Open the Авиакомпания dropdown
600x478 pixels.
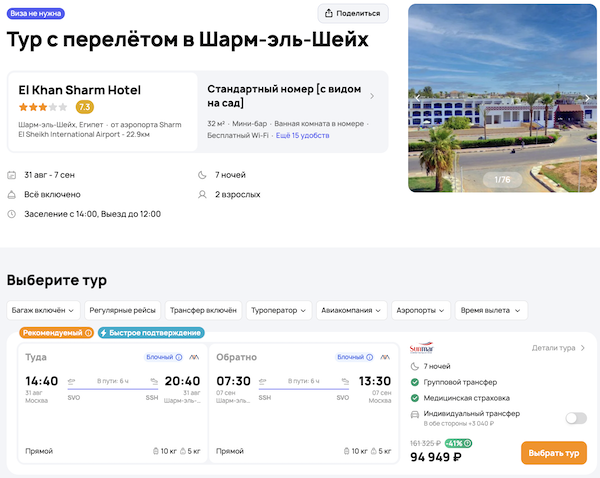point(352,310)
